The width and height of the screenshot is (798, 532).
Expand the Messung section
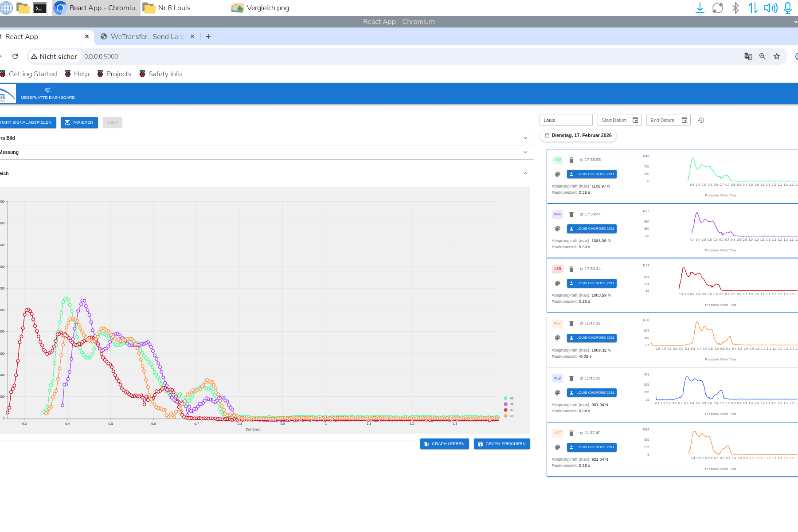(525, 152)
